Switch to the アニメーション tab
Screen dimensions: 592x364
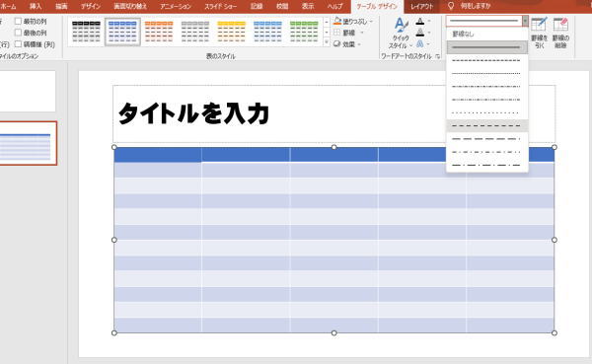pyautogui.click(x=176, y=7)
